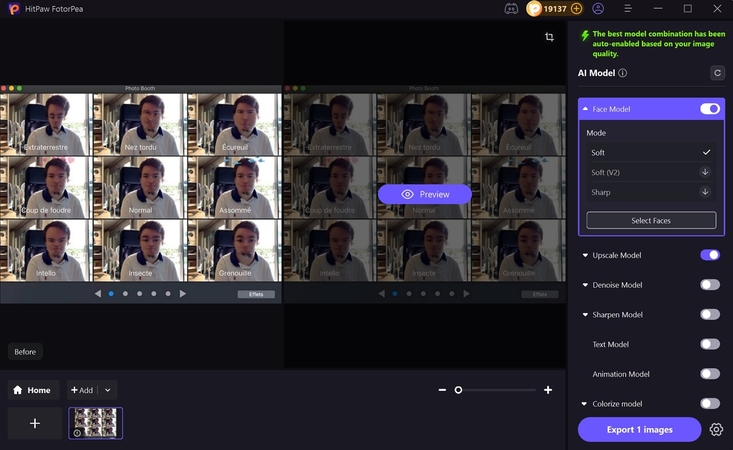Open export settings gear icon
This screenshot has height=450, width=733.
click(716, 429)
